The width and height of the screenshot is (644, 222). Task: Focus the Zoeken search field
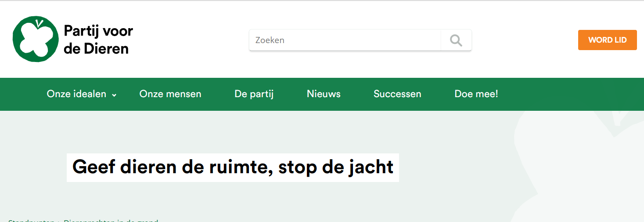(x=345, y=40)
